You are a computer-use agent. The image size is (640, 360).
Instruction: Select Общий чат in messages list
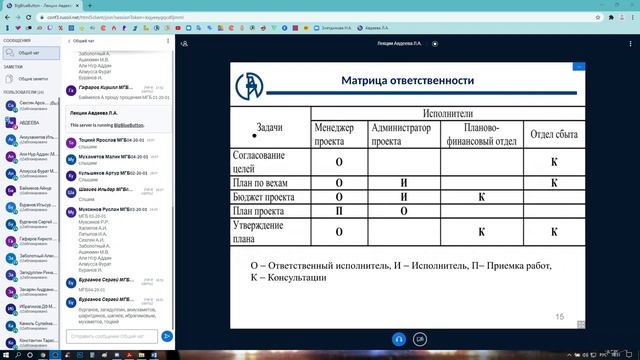(31, 53)
